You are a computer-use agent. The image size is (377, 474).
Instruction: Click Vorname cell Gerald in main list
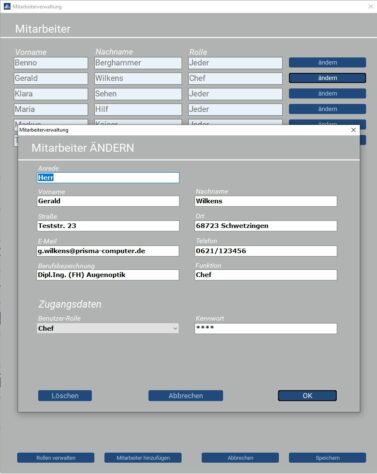pos(51,78)
